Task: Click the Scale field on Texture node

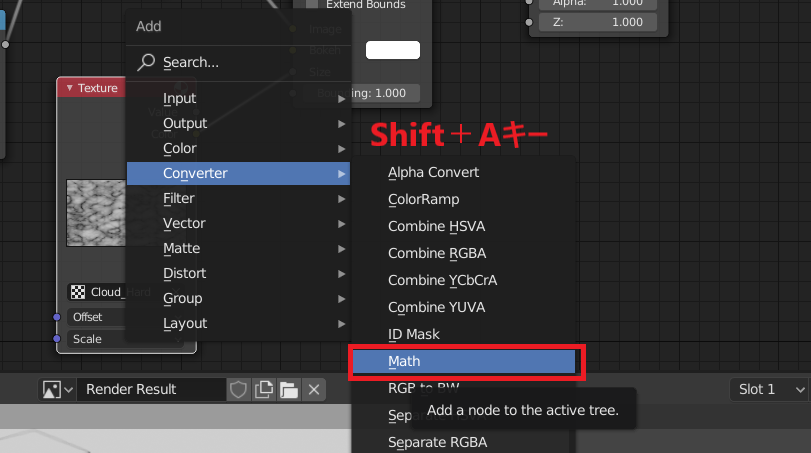Action: 96,339
